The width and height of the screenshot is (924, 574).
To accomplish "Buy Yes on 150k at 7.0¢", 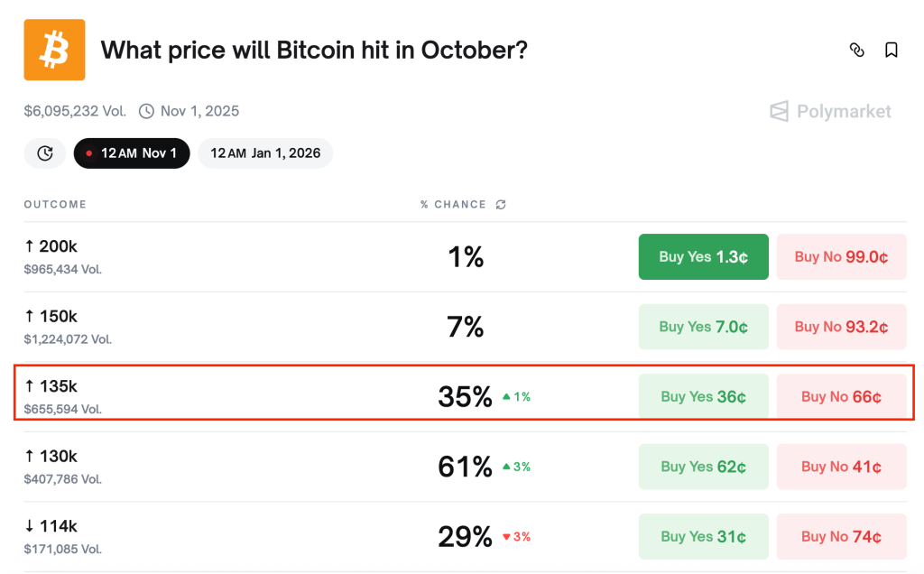I will click(703, 327).
